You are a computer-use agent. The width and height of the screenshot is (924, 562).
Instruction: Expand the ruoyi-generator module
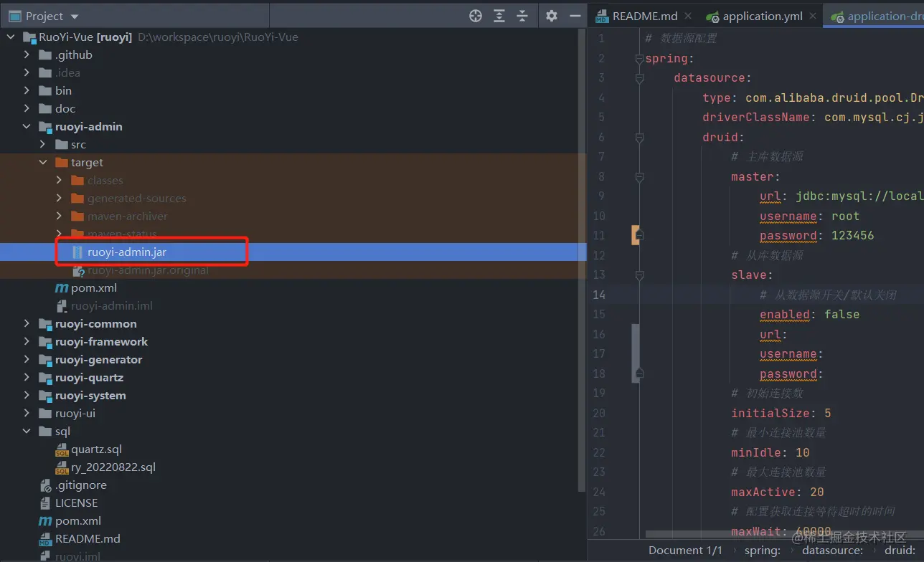[27, 360]
